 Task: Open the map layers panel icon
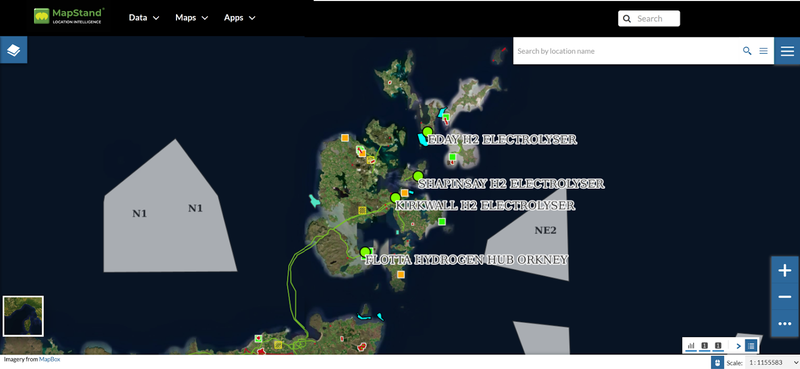tap(13, 50)
